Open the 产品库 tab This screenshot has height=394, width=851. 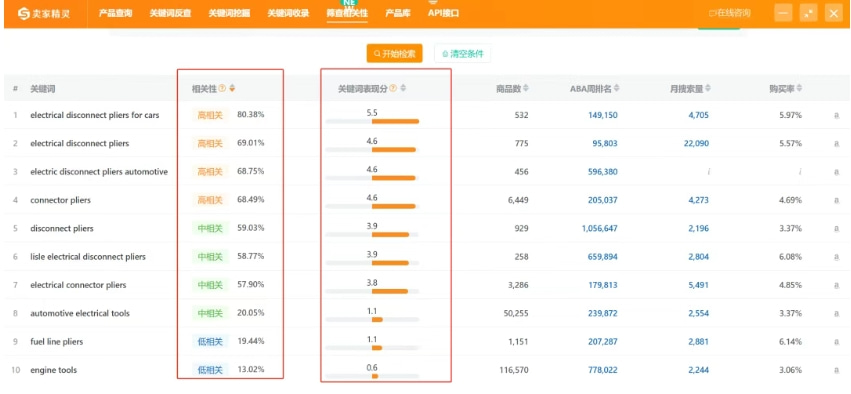point(398,13)
